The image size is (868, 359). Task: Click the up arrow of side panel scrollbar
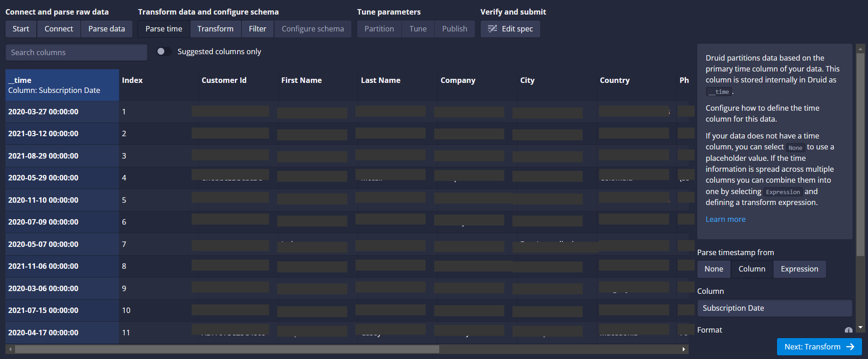click(x=860, y=48)
